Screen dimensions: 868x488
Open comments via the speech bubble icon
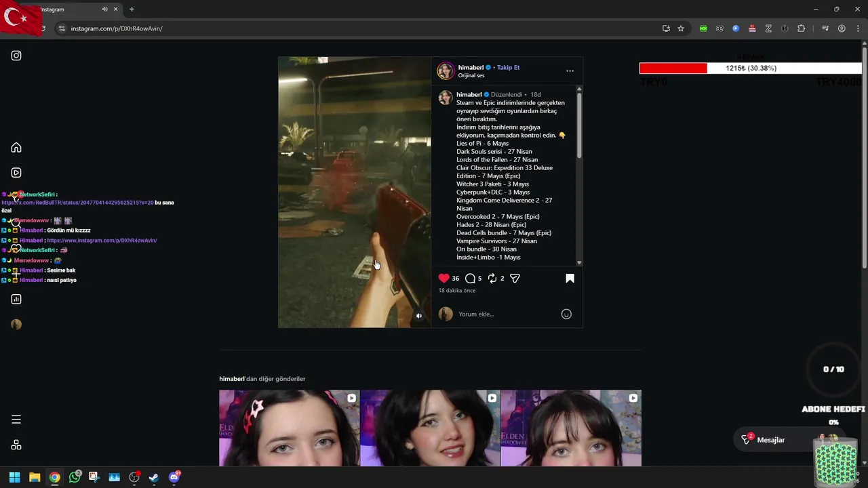point(470,278)
